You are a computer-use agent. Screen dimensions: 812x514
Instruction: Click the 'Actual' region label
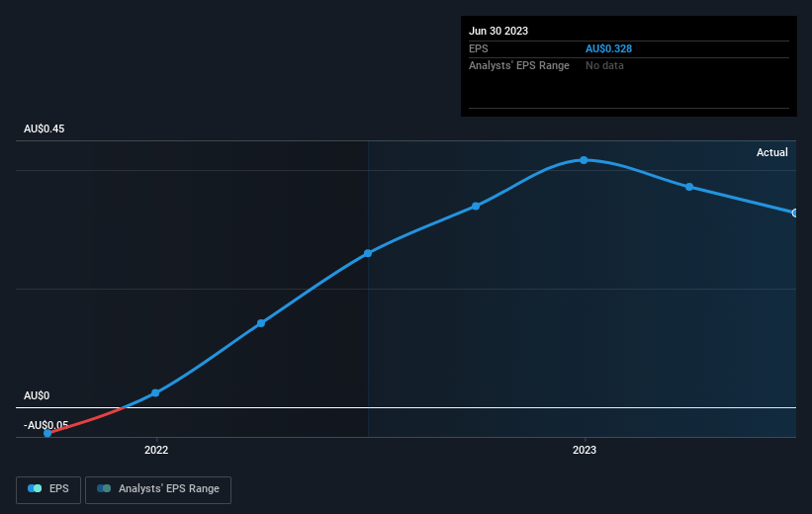[x=772, y=152]
